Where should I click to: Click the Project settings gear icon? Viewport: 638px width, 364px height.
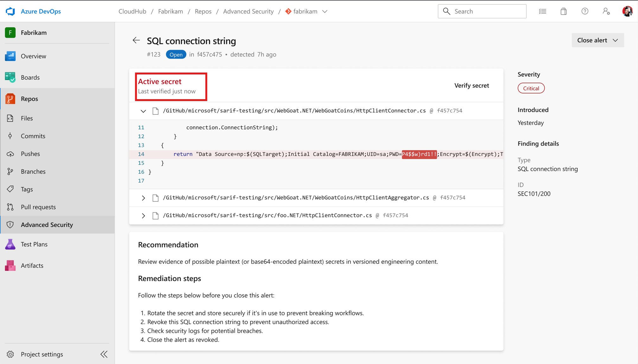click(10, 354)
